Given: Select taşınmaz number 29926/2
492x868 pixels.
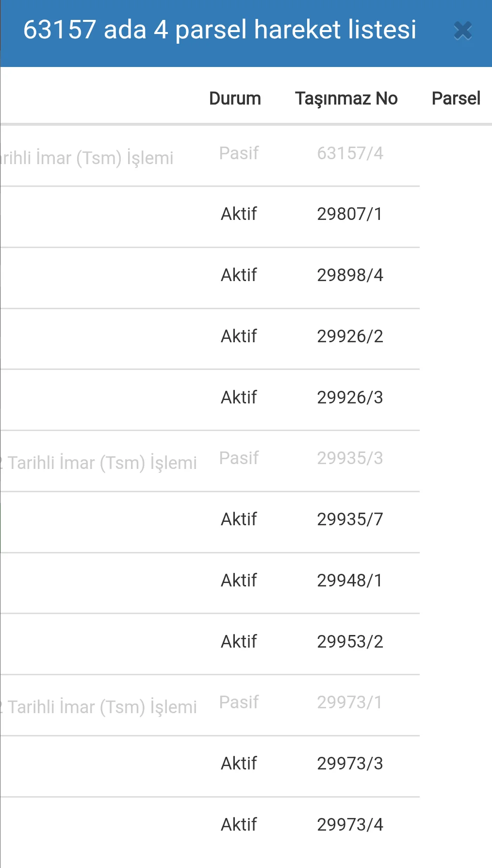Looking at the screenshot, I should pyautogui.click(x=350, y=336).
